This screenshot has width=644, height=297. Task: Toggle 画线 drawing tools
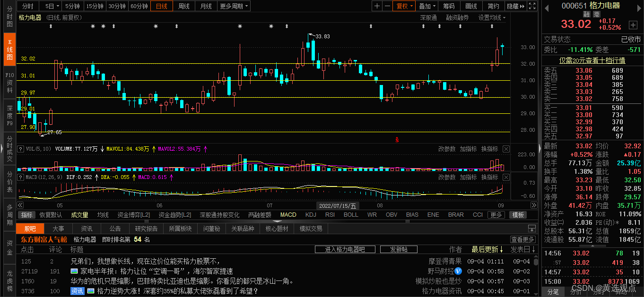[x=471, y=6]
